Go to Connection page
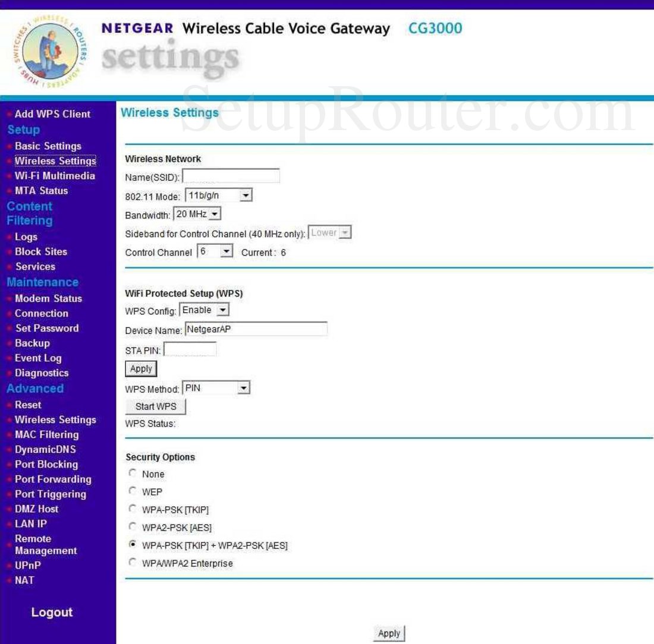Viewport: 654px width, 644px height. (x=41, y=314)
